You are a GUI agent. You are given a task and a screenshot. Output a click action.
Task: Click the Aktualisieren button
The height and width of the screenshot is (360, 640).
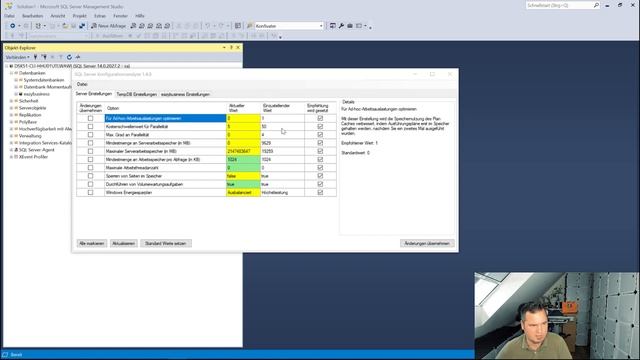pyautogui.click(x=124, y=243)
